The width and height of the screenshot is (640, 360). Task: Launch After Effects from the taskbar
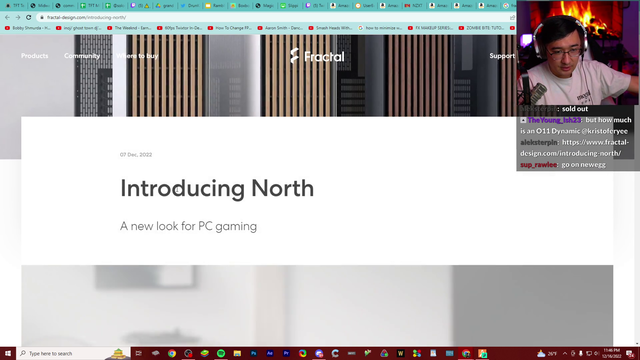pos(270,353)
